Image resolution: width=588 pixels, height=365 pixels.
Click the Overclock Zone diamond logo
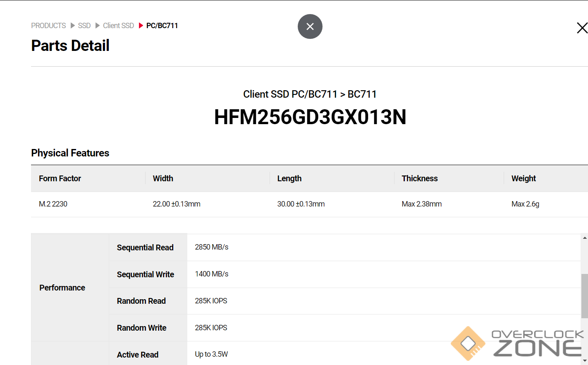pos(468,343)
